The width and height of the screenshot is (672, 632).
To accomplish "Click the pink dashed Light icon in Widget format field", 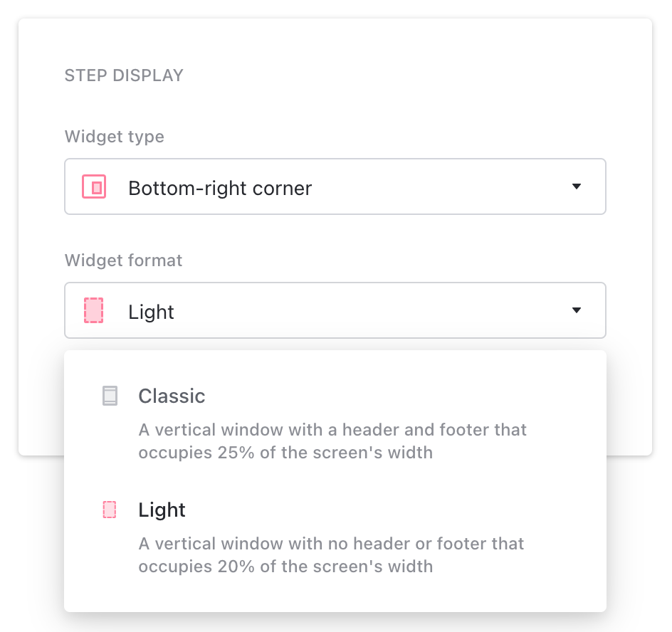I will click(x=94, y=311).
